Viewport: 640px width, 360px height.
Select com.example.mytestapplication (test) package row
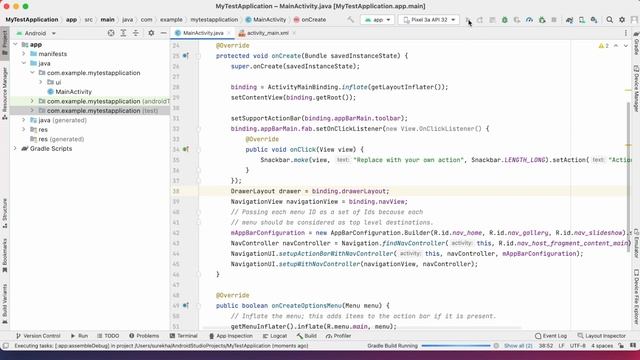pos(90,111)
